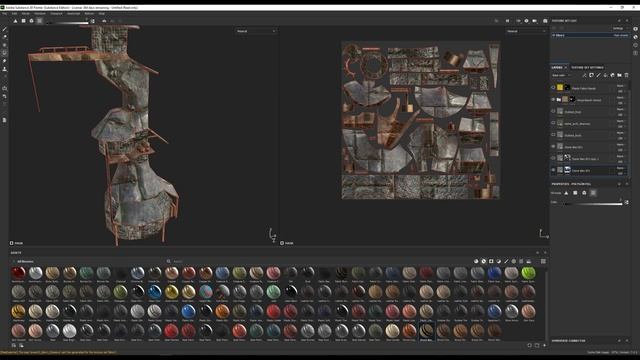Open the All libraries filter in Assets
Image resolution: width=640 pixels, height=360 pixels.
(x=25, y=262)
